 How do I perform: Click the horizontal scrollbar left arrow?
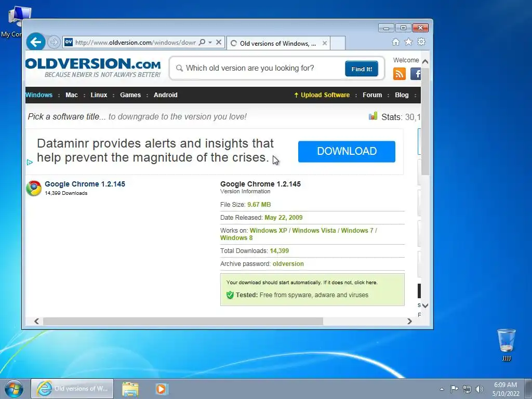(x=37, y=321)
